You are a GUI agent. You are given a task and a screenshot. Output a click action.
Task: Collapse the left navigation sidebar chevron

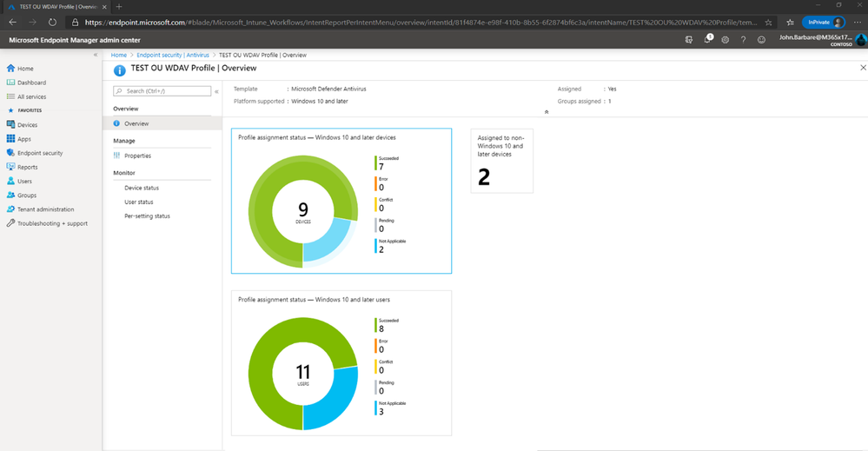click(x=96, y=55)
